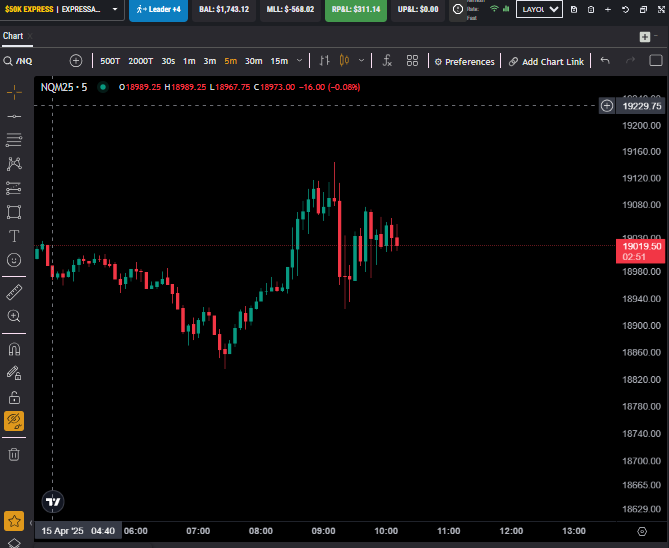Open the LAYOUT dropdown
Screen dimensions: 669x548
coord(539,9)
